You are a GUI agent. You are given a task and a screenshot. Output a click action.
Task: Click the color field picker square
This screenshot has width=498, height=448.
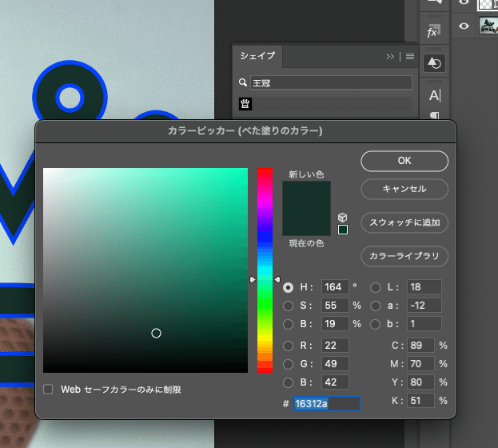pos(145,270)
